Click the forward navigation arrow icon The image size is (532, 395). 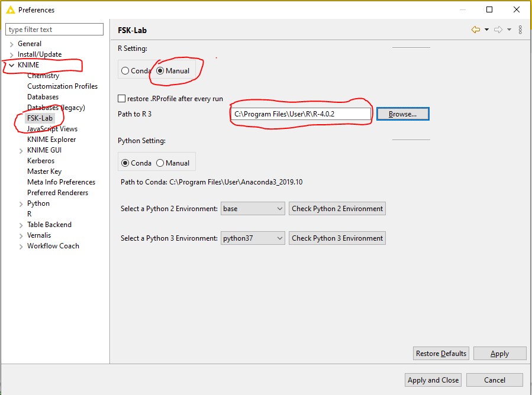pos(498,30)
